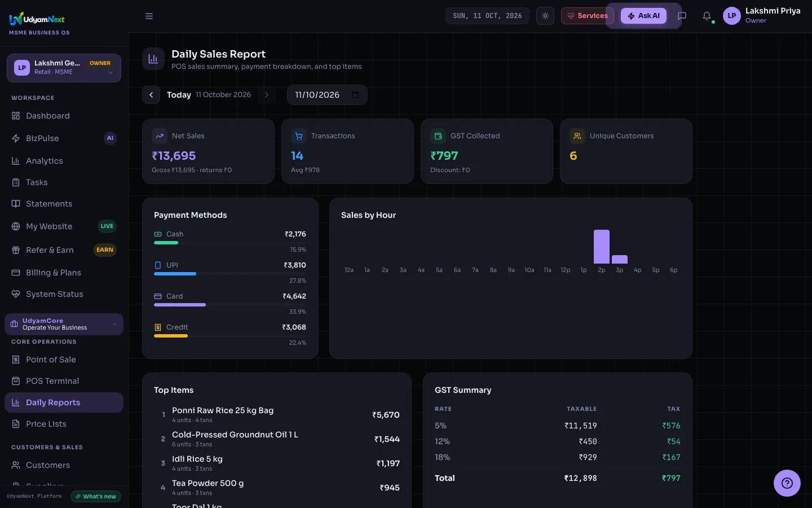The width and height of the screenshot is (812, 508).
Task: Click the UPI payment progress bar
Action: [230, 274]
